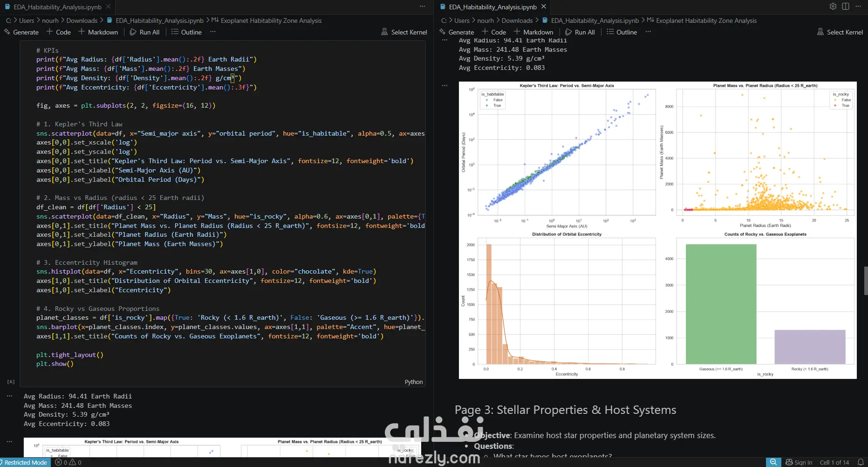This screenshot has width=868, height=467.
Task: Open output actions beside the left pane chart
Action: (x=9, y=441)
